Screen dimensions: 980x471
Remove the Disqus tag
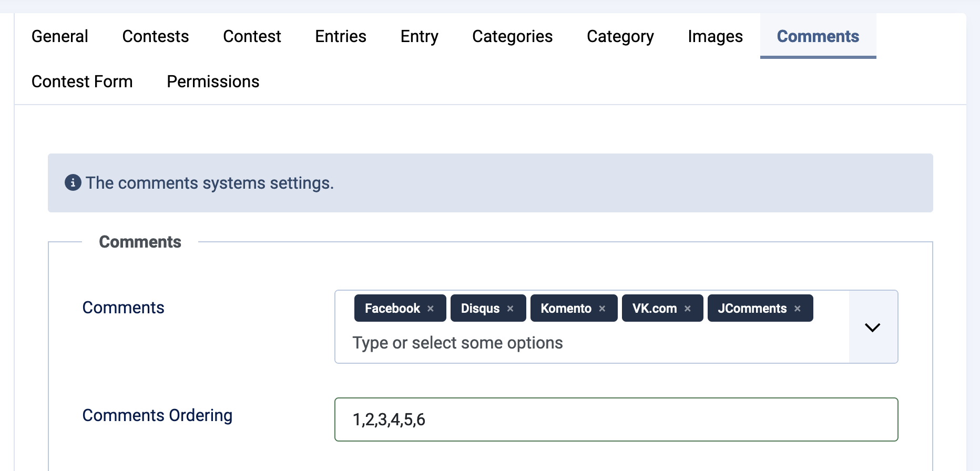[510, 309]
